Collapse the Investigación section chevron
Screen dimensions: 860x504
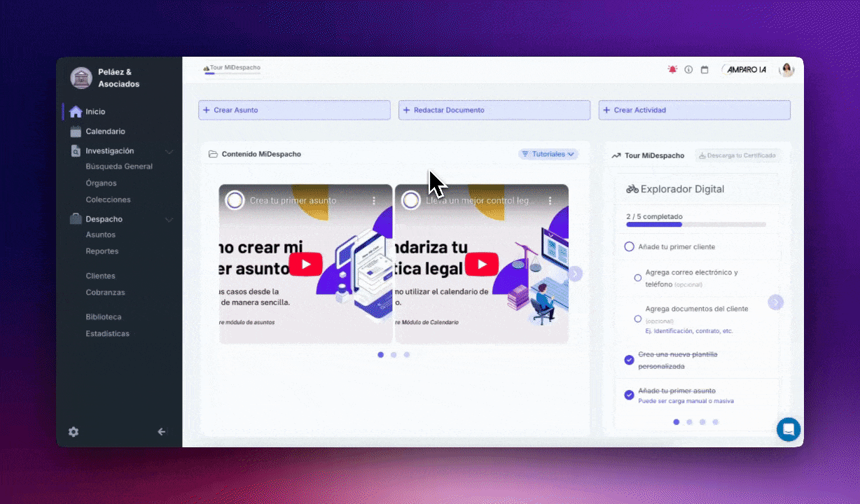[169, 151]
